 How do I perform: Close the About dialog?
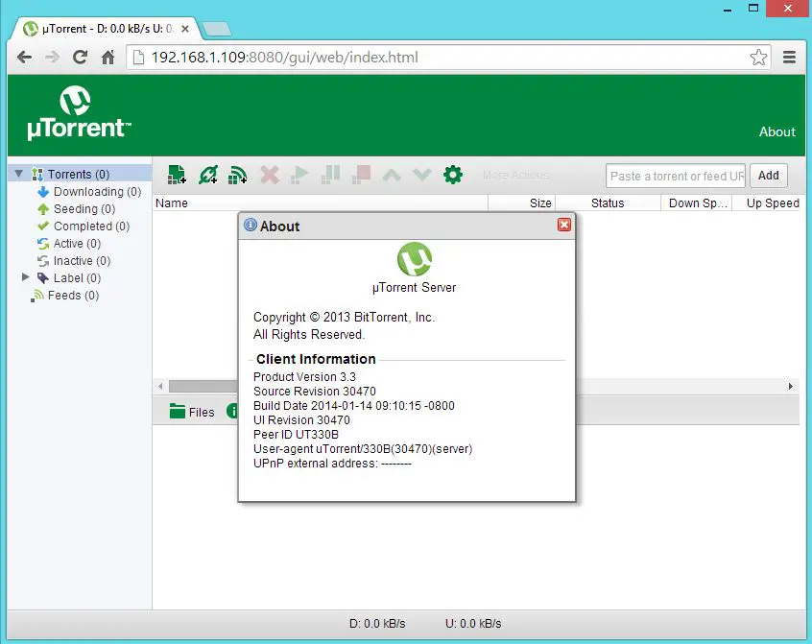coord(564,225)
